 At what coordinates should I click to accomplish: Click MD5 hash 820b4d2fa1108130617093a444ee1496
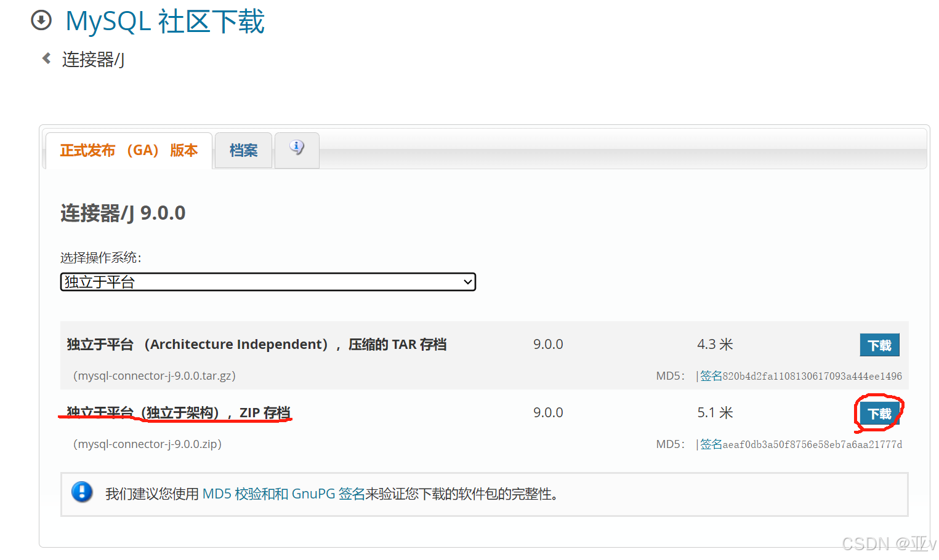812,376
